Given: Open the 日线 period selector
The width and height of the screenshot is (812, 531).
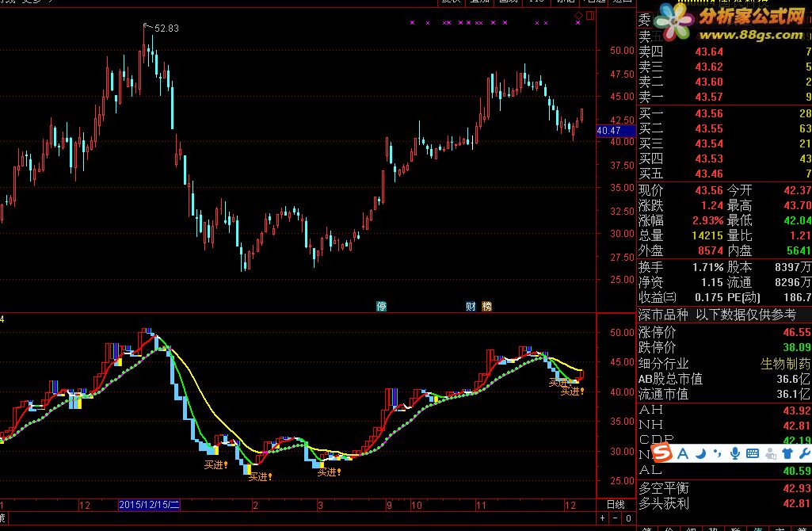Looking at the screenshot, I should (x=616, y=505).
